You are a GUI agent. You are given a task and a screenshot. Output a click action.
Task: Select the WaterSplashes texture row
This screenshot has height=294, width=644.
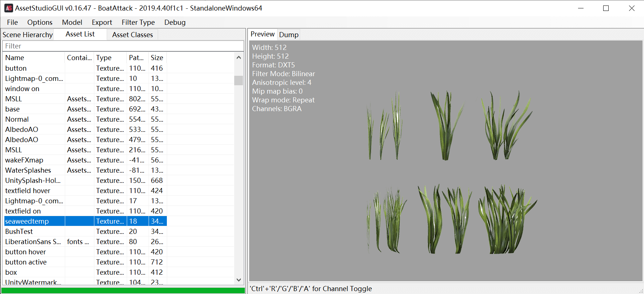tap(28, 170)
